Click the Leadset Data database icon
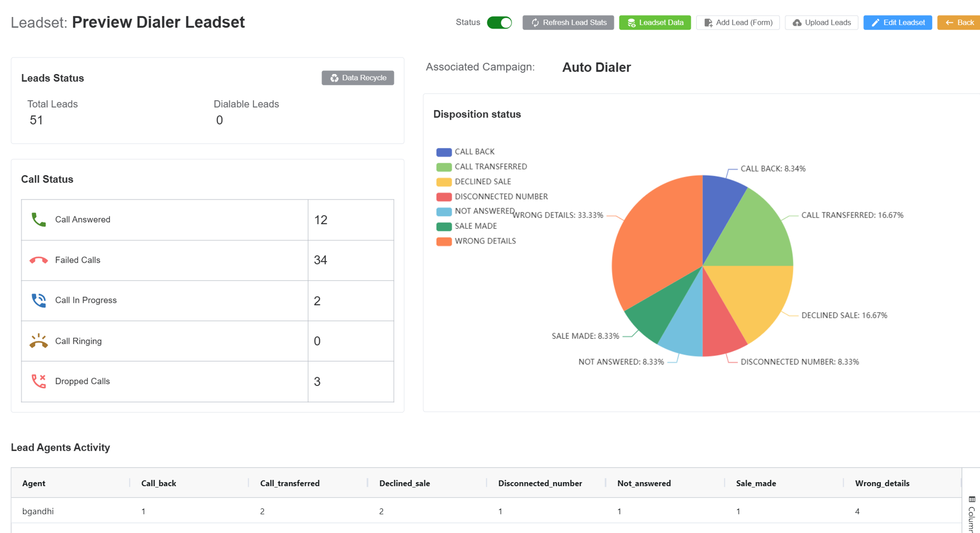This screenshot has height=533, width=980. (631, 23)
